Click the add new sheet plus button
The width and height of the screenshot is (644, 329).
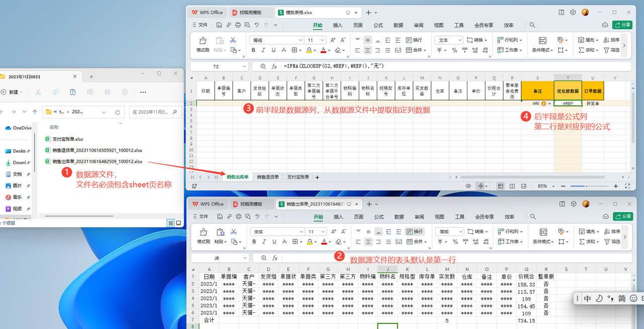(x=317, y=177)
